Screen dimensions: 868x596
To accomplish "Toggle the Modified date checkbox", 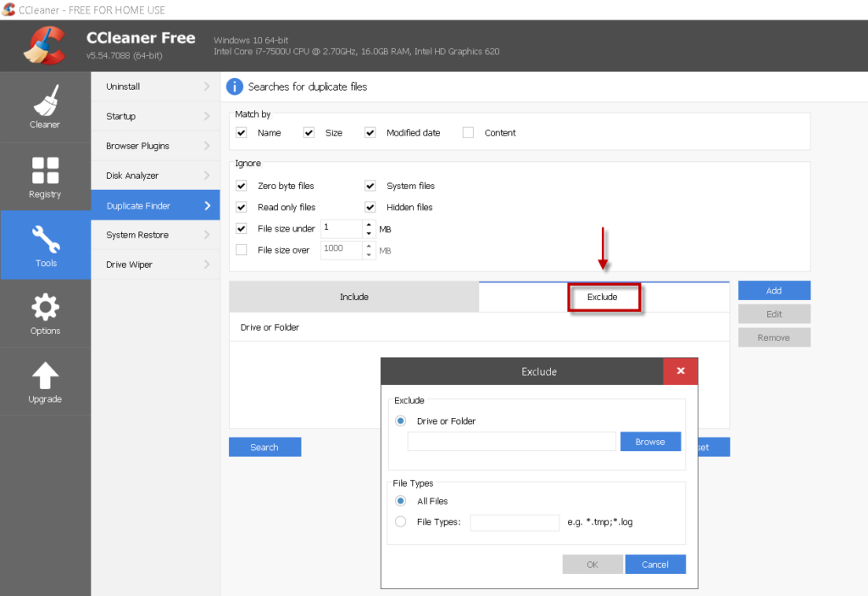I will [370, 133].
